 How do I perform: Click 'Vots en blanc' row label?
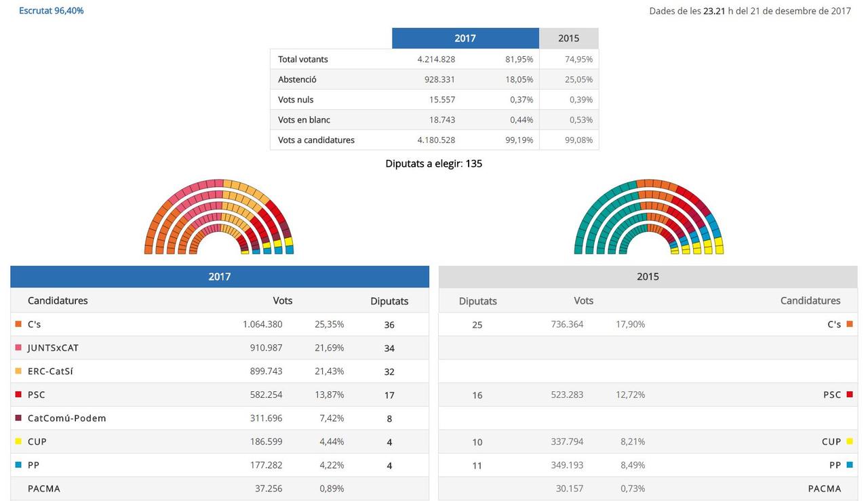pos(304,120)
